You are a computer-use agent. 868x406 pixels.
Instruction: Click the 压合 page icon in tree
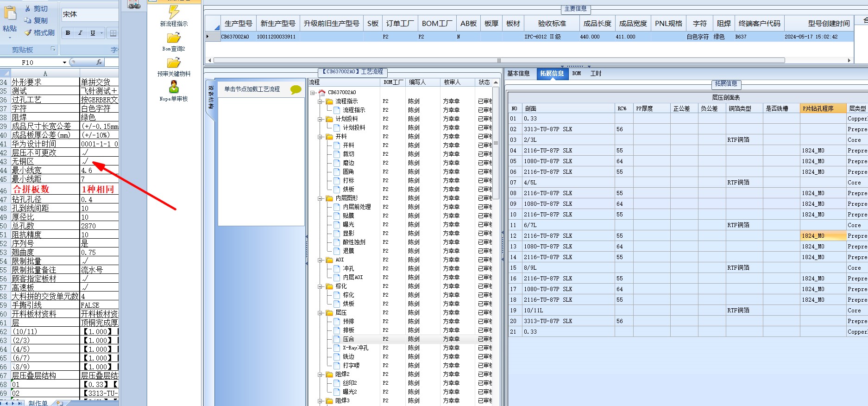tap(337, 339)
